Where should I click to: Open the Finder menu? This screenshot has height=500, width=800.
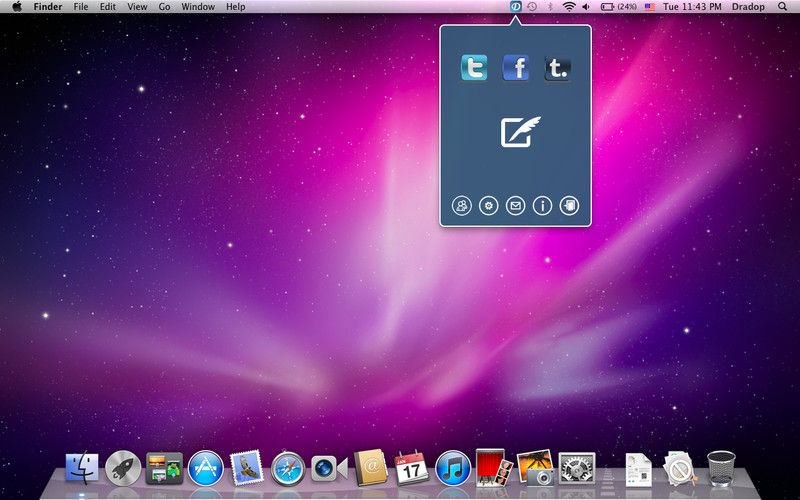tap(47, 7)
